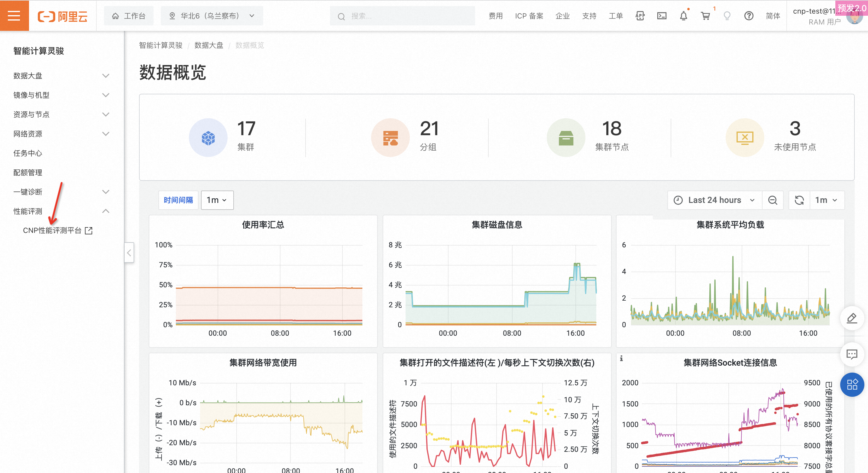This screenshot has height=473, width=868.
Task: Open the floating feedback chat icon
Action: pos(852,354)
